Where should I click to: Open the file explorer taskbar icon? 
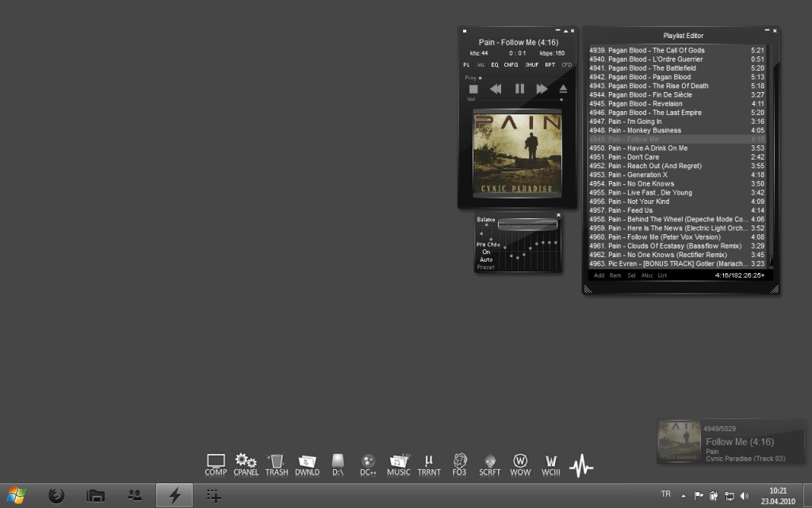coord(96,496)
